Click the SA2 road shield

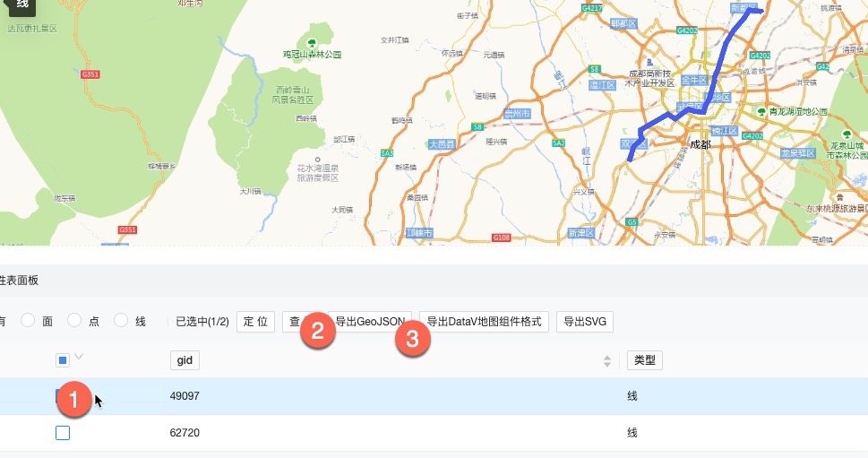coord(559,143)
